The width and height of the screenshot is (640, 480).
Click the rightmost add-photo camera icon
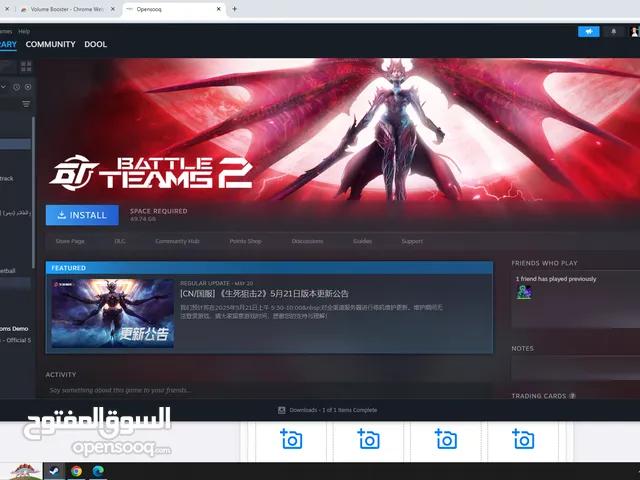523,439
